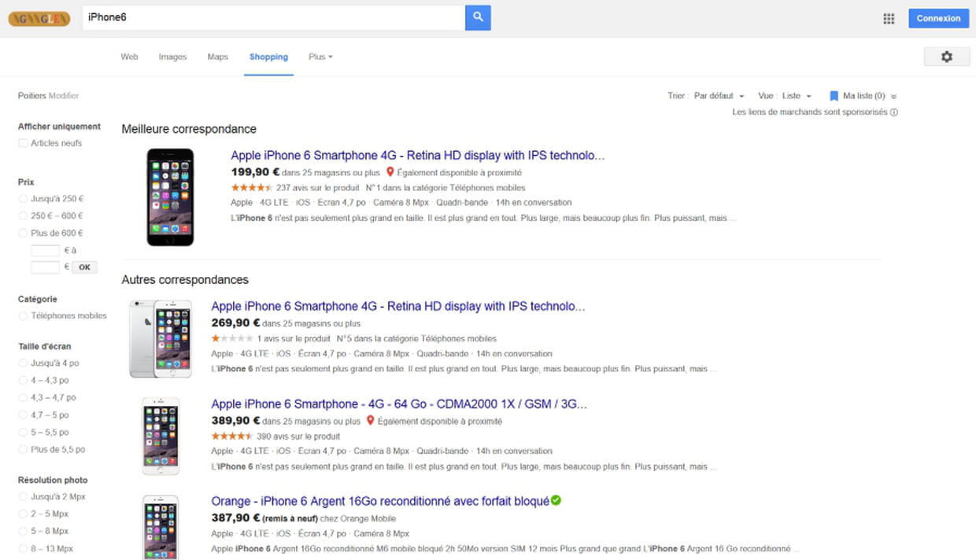The height and width of the screenshot is (560, 976).
Task: Click the location pin in the 389,90 € result
Action: (370, 421)
